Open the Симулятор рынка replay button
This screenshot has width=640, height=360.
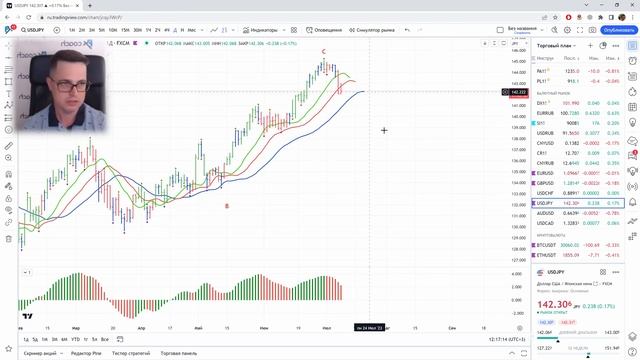[372, 30]
